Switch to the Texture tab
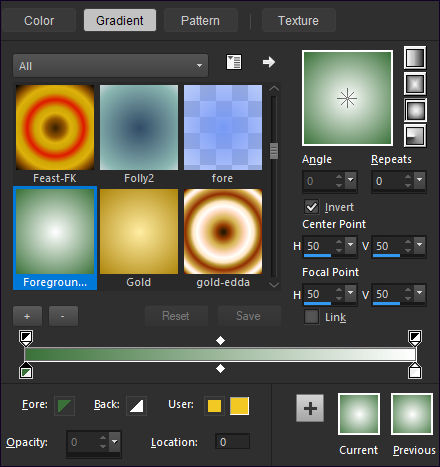440x467 pixels. pyautogui.click(x=298, y=21)
